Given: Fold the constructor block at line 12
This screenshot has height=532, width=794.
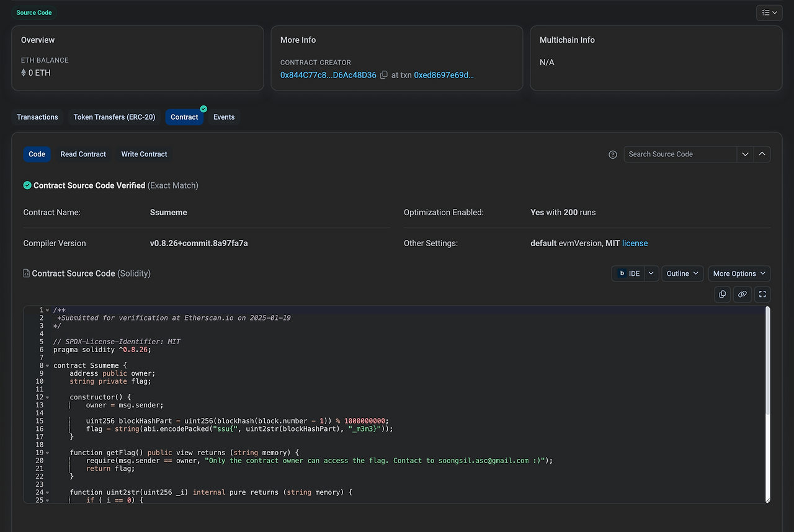Looking at the screenshot, I should pos(48,397).
